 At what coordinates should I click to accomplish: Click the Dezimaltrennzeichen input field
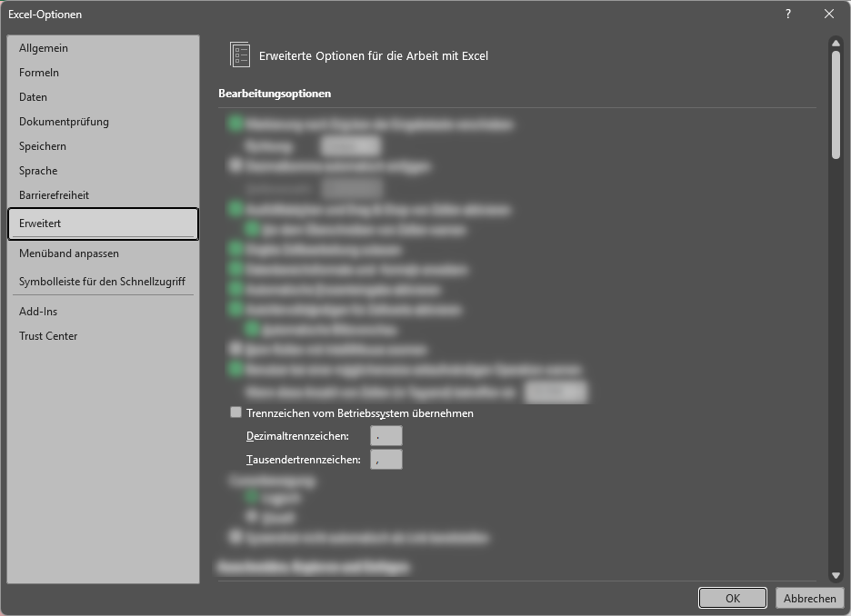385,436
